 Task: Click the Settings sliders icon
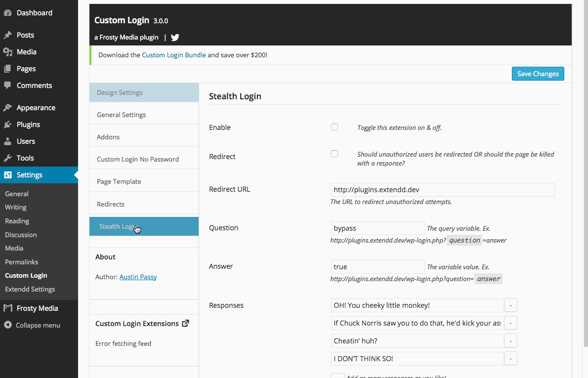7,175
